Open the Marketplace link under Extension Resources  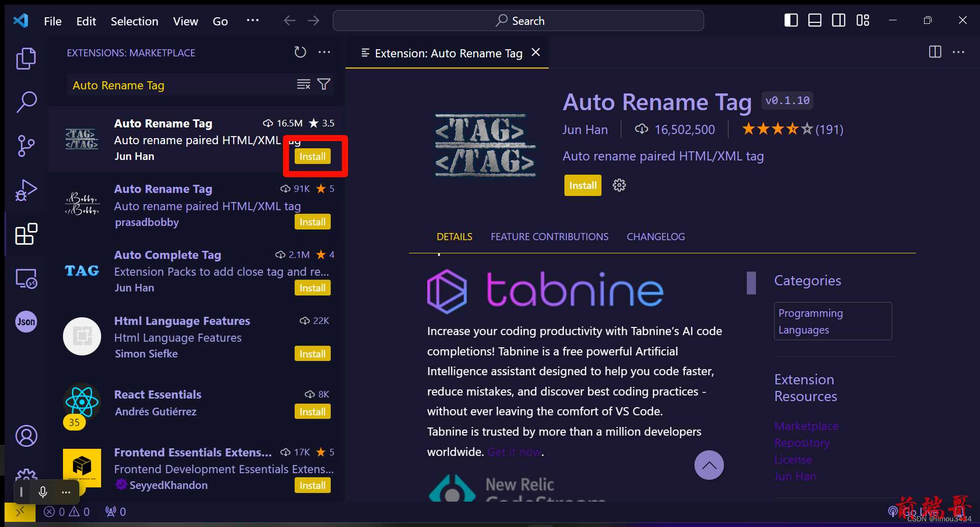pyautogui.click(x=806, y=426)
